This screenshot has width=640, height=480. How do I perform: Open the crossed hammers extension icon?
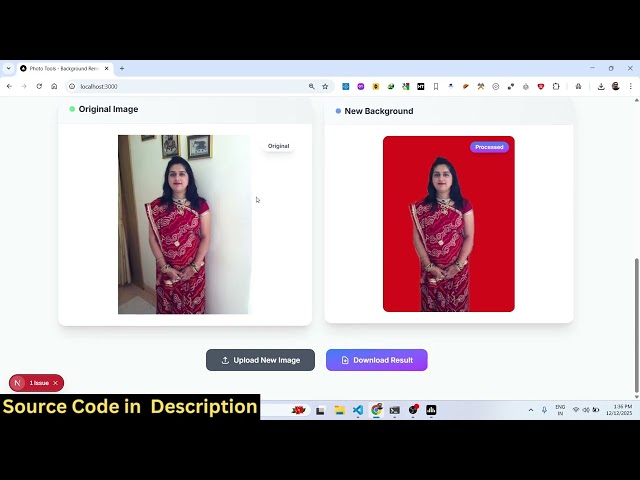coord(481,86)
